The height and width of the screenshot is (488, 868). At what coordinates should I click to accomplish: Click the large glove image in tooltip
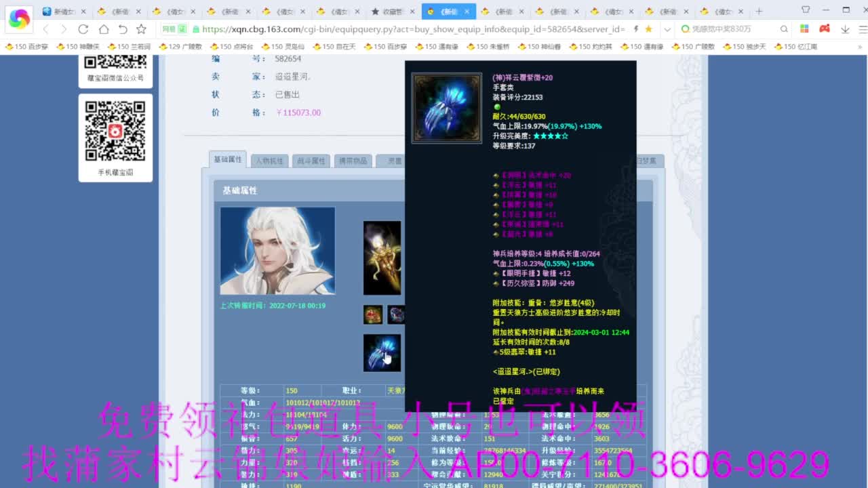[447, 108]
